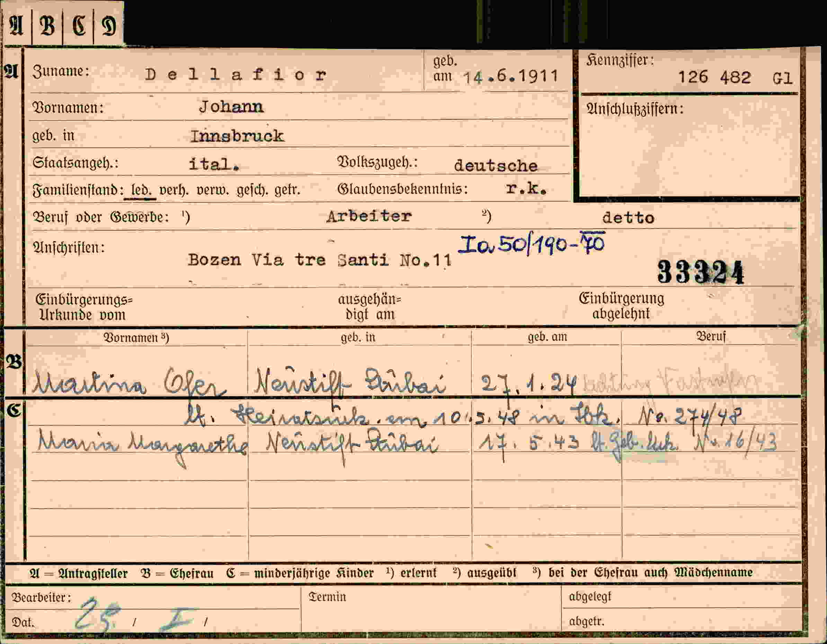Screen dimensions: 827x644
Task: Click the birth date '14.6.1911'
Action: (511, 77)
